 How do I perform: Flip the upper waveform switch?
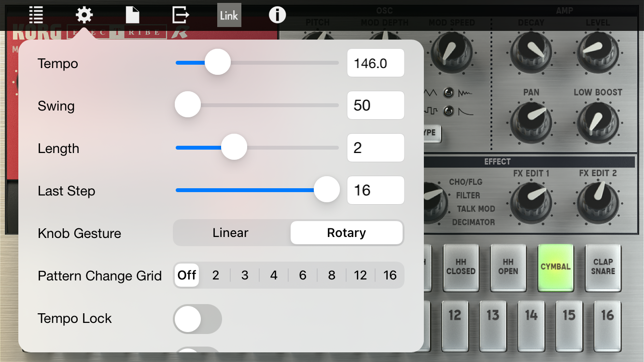coord(449,93)
